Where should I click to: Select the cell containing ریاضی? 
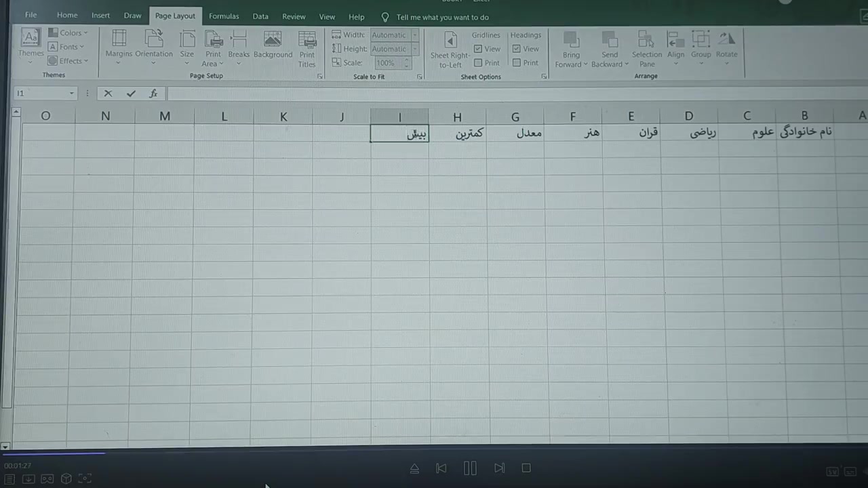[x=690, y=133]
